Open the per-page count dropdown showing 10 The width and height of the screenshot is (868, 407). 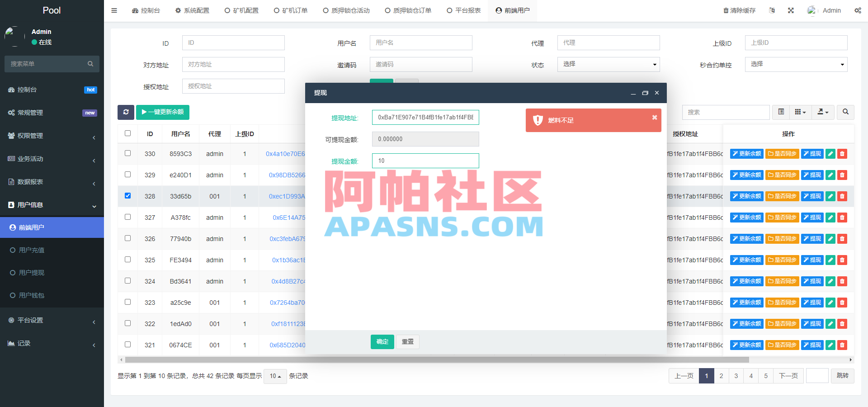click(275, 376)
